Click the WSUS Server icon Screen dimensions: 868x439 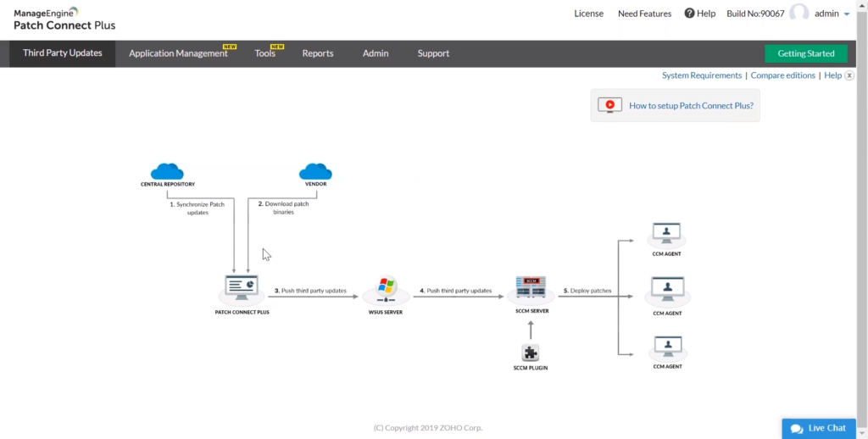coord(387,289)
